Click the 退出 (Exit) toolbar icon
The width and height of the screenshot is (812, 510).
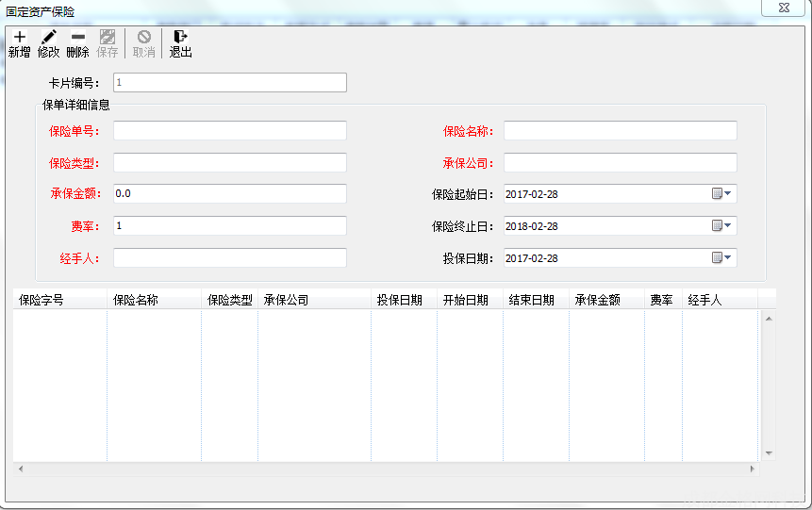(x=180, y=38)
